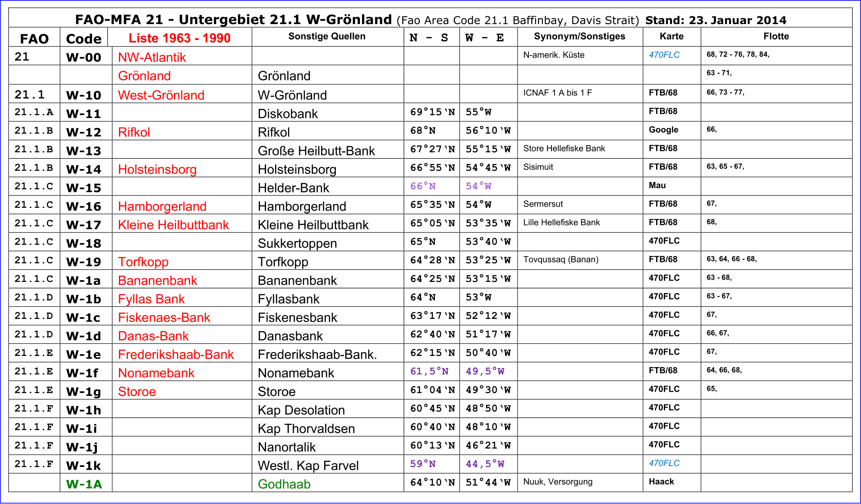Click the red 'Storoe' entry
Screen dimensions: 861x504
[136, 391]
